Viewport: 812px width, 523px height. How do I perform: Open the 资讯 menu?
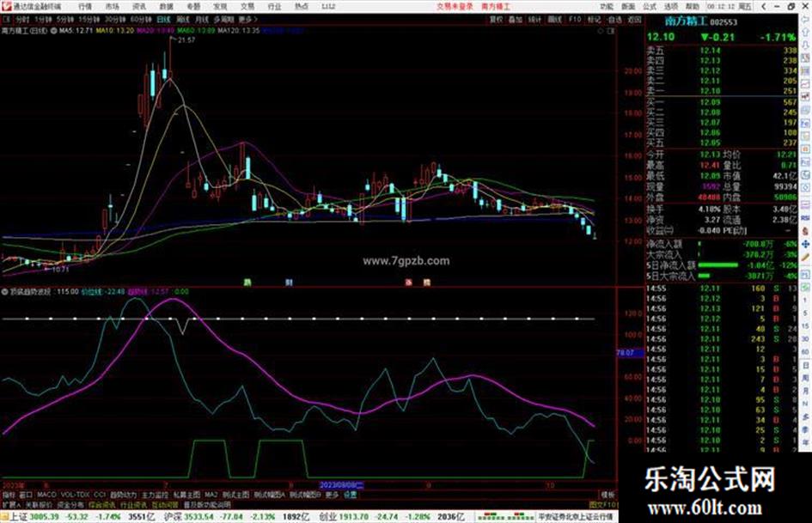pyautogui.click(x=139, y=7)
